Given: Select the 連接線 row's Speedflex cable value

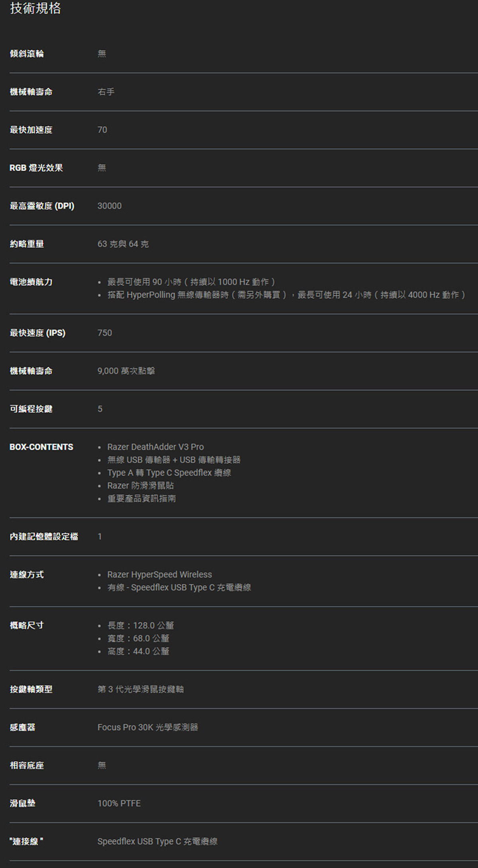Looking at the screenshot, I should point(157,841).
